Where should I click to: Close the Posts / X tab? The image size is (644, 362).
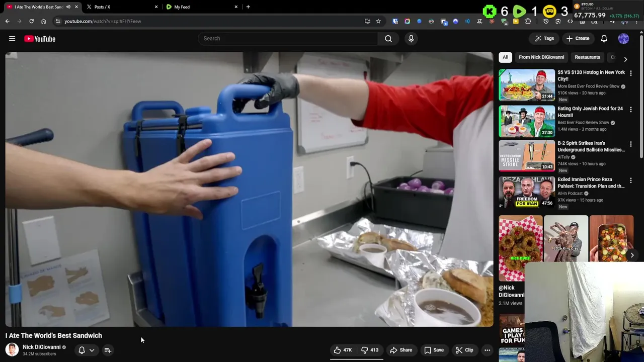pos(156,7)
